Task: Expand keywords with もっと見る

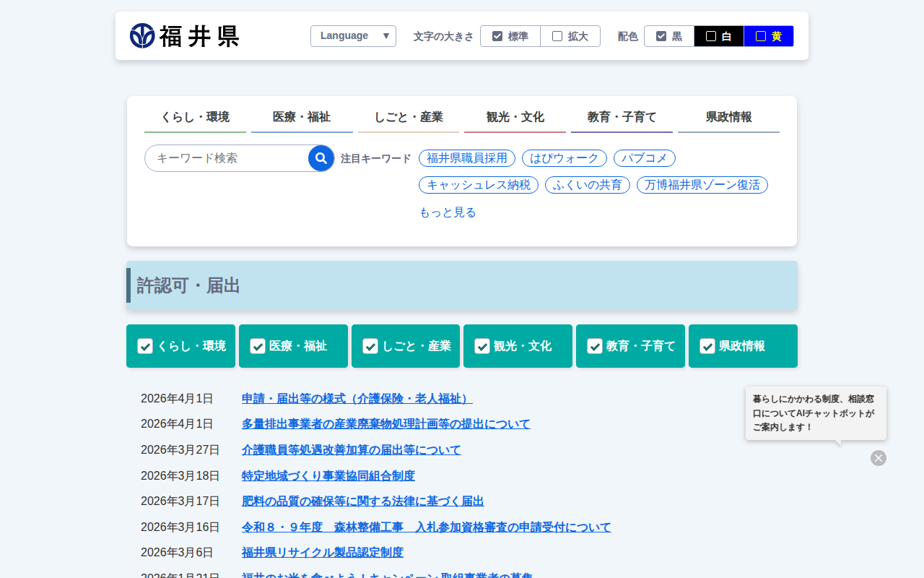Action: coord(448,212)
